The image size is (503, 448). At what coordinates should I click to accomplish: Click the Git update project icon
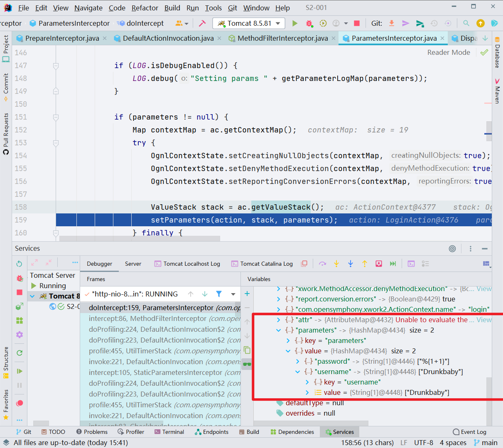click(x=391, y=23)
